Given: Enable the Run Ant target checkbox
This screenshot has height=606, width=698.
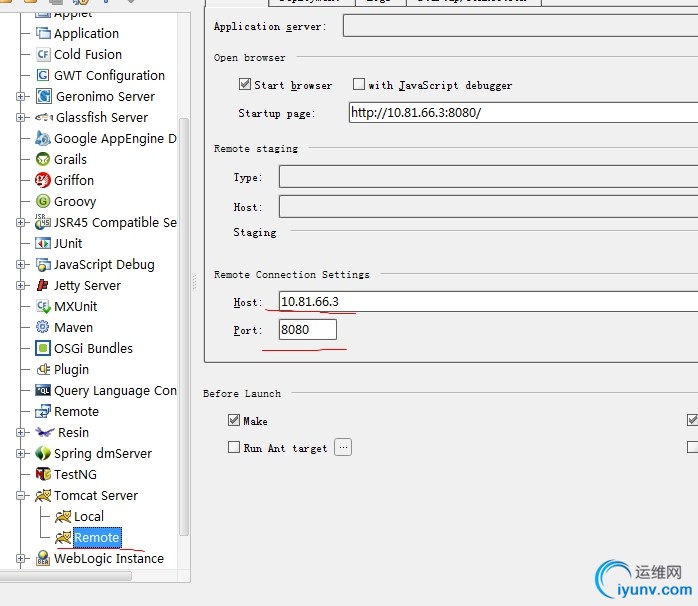Looking at the screenshot, I should pos(234,447).
